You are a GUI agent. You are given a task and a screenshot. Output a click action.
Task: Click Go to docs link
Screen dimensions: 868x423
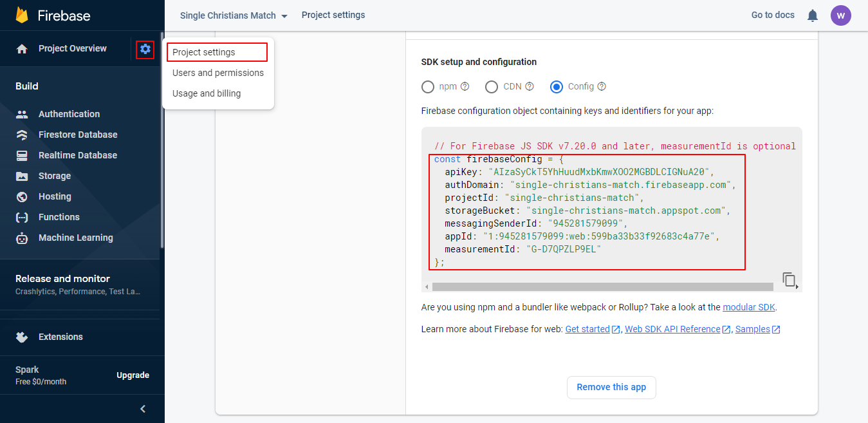click(773, 15)
